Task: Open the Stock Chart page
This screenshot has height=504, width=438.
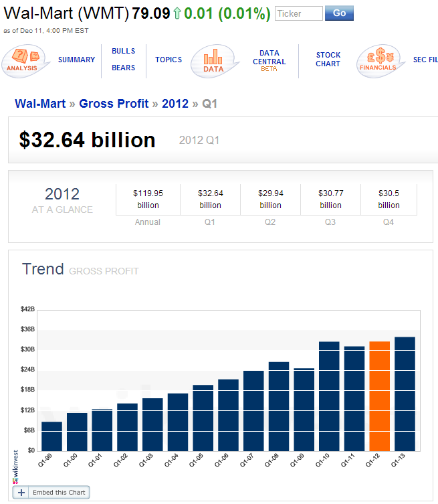Action: tap(328, 60)
